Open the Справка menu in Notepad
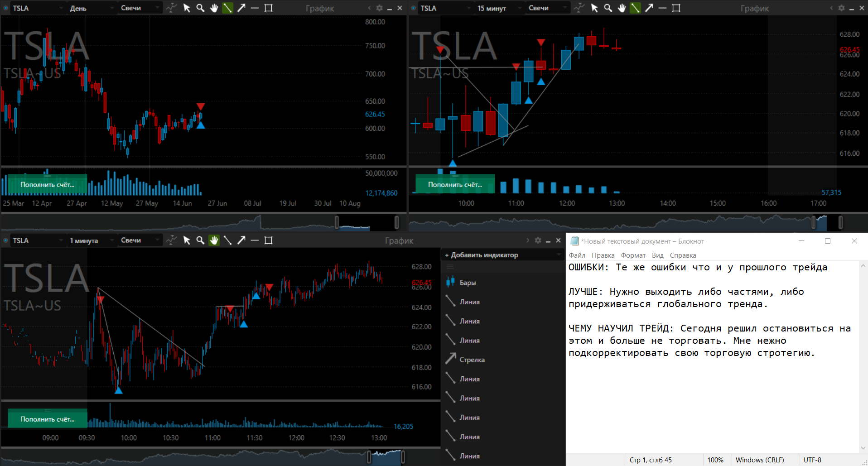Image resolution: width=868 pixels, height=466 pixels. click(683, 255)
